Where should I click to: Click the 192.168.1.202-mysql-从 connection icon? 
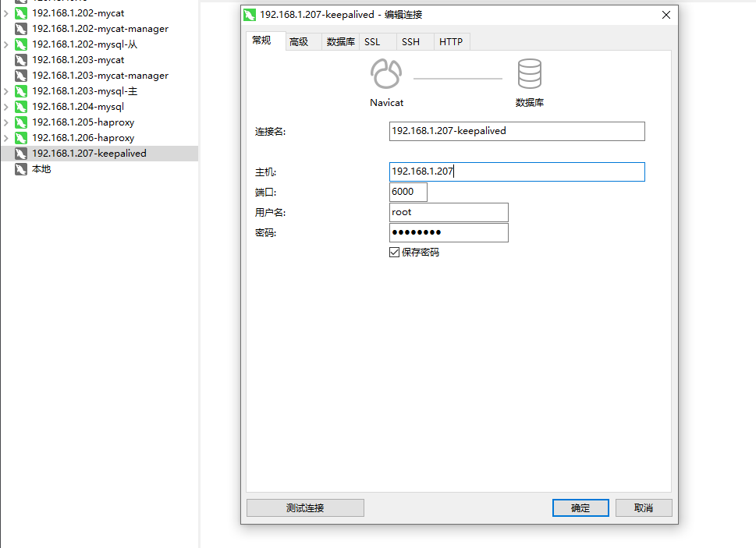tap(21, 44)
